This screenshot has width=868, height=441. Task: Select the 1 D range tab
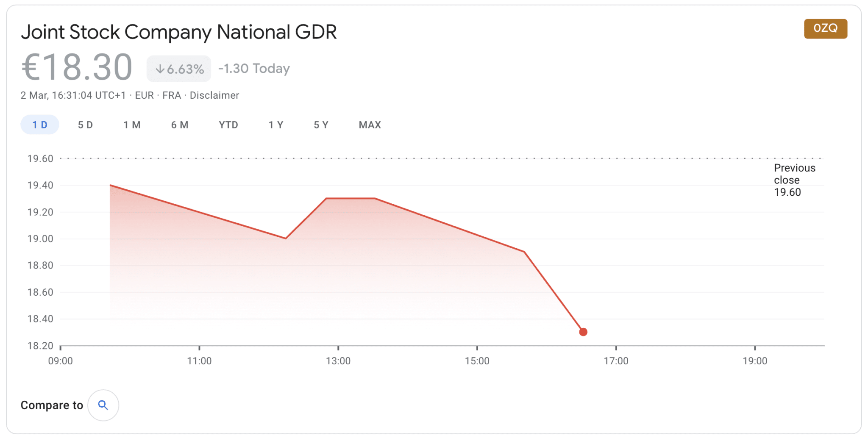(40, 125)
